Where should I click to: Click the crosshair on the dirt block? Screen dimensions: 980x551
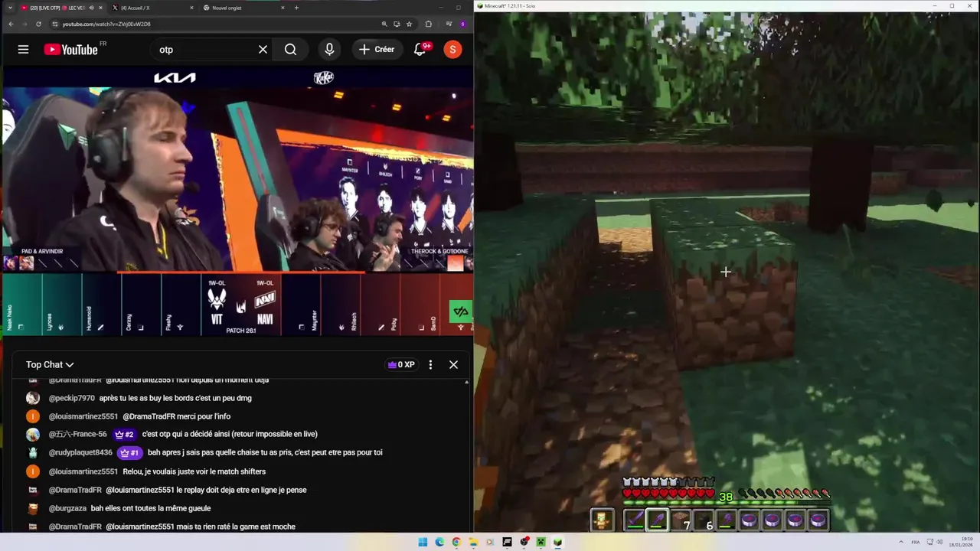pos(725,271)
